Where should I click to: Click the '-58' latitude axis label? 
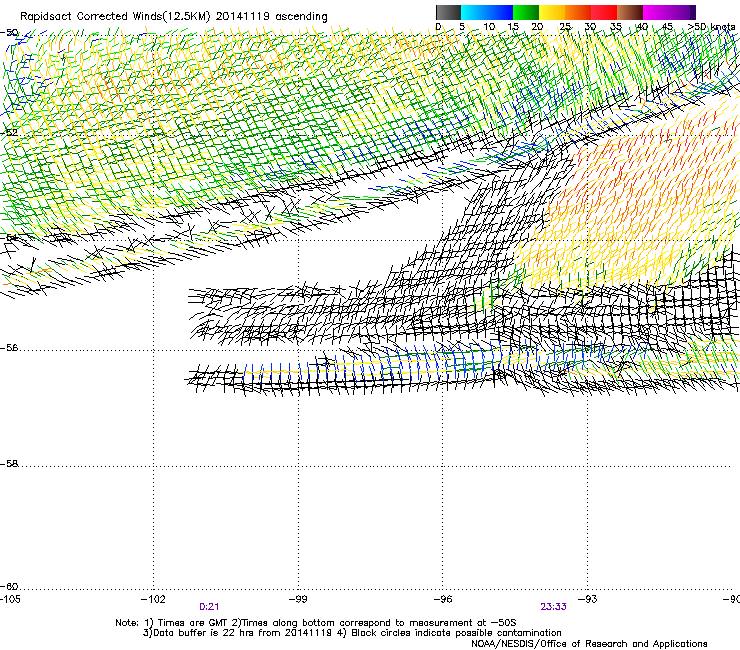9,464
